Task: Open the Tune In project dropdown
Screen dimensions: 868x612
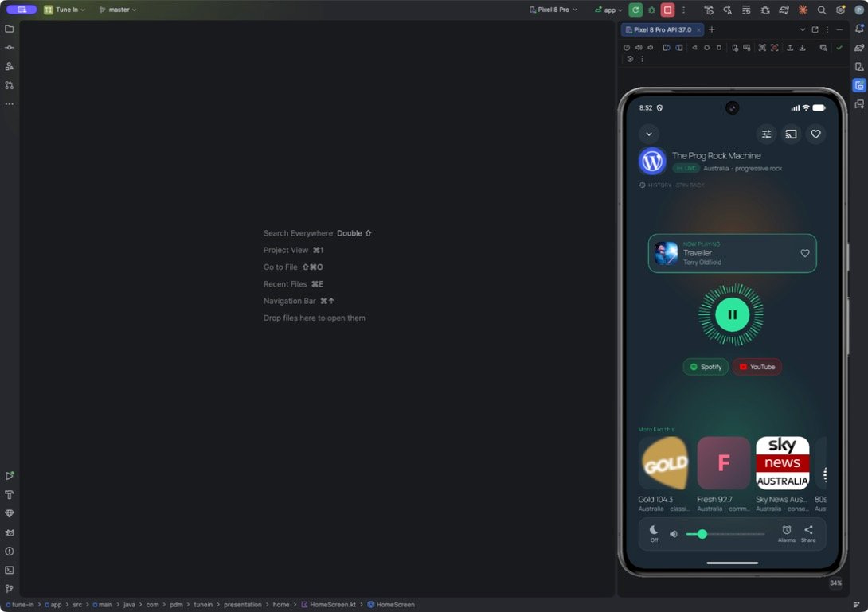Action: [x=65, y=10]
